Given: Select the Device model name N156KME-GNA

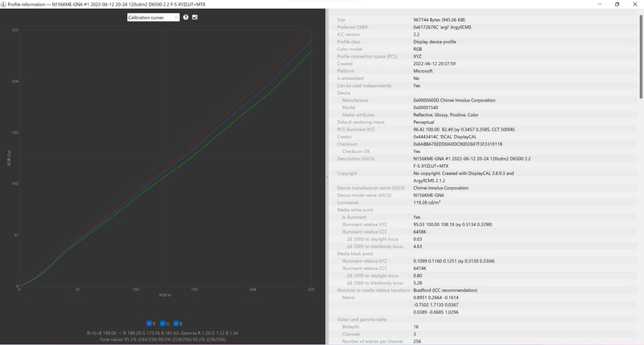Looking at the screenshot, I should pyautogui.click(x=428, y=195).
